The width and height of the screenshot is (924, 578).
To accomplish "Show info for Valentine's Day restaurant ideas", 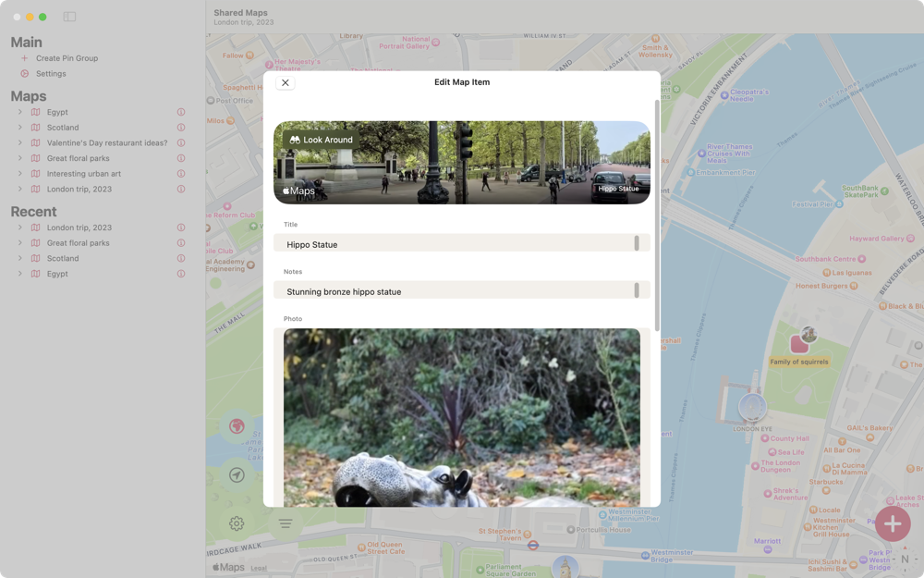I will click(x=181, y=142).
